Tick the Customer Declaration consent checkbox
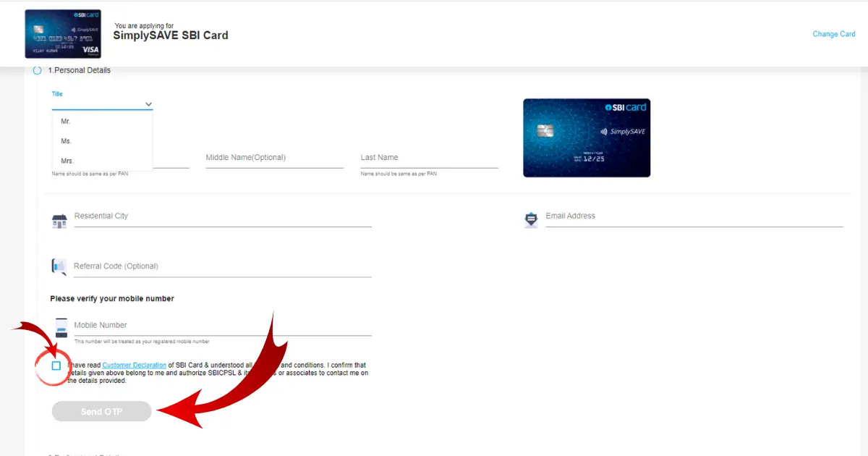Screen dimensions: 868x456 [56, 366]
